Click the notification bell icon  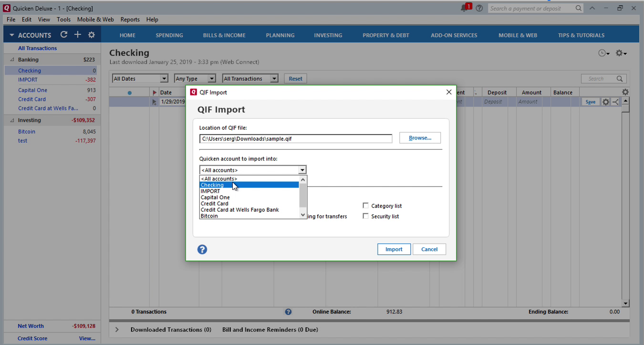465,8
